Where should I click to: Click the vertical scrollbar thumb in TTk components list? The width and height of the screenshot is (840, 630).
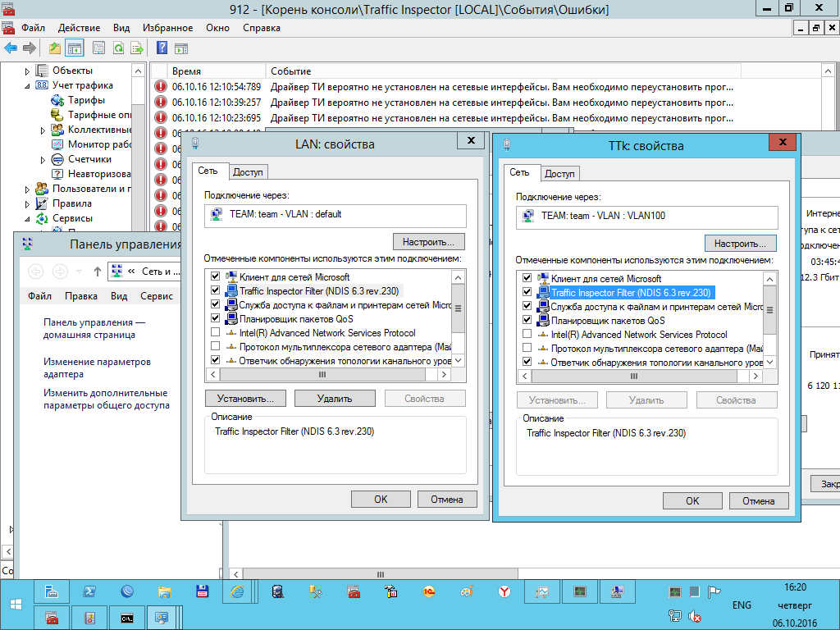[769, 310]
